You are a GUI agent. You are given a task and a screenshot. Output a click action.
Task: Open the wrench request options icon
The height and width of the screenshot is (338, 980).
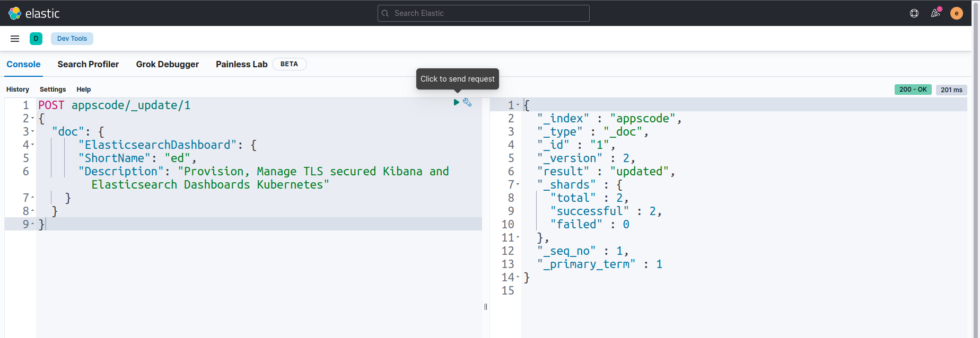[x=467, y=102]
